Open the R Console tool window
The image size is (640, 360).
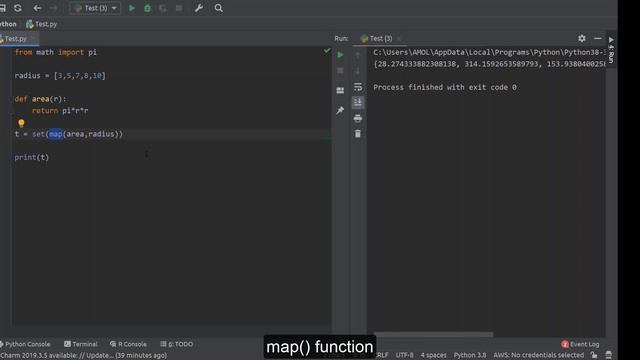coord(128,344)
